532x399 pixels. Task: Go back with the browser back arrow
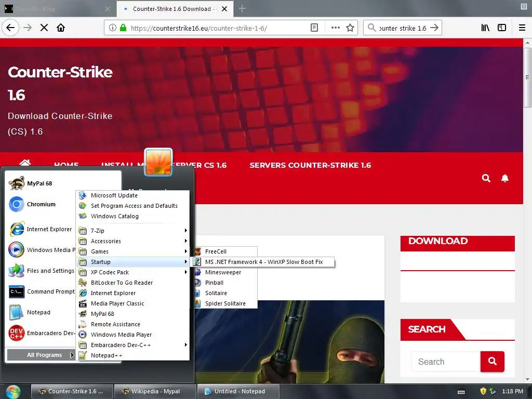[x=10, y=28]
